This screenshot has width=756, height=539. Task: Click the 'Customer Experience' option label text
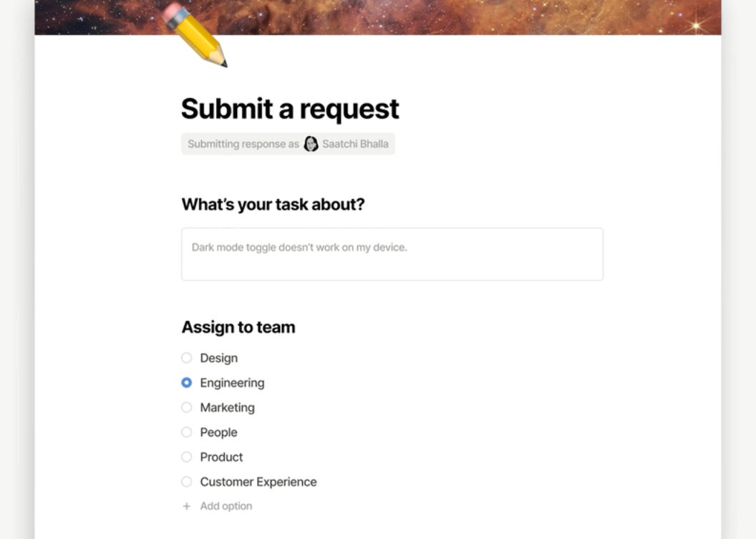tap(258, 482)
